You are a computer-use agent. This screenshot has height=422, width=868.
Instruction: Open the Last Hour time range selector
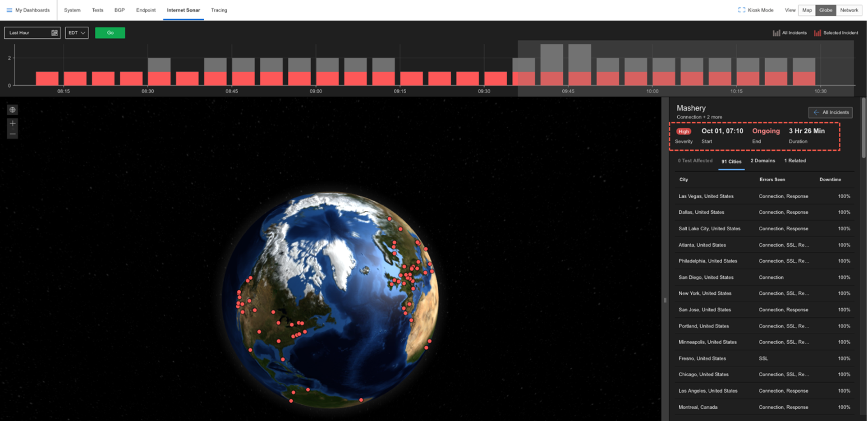click(x=32, y=33)
